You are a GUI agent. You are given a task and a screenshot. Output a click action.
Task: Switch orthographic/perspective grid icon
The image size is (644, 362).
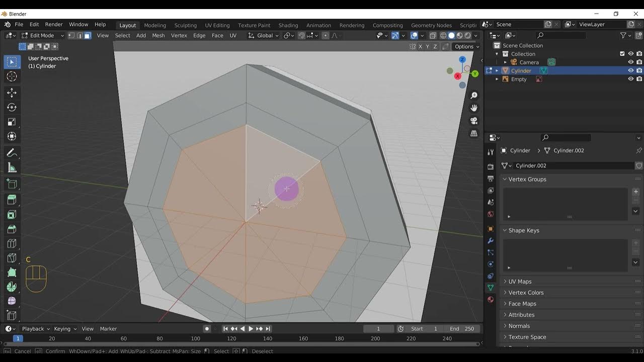(x=474, y=133)
